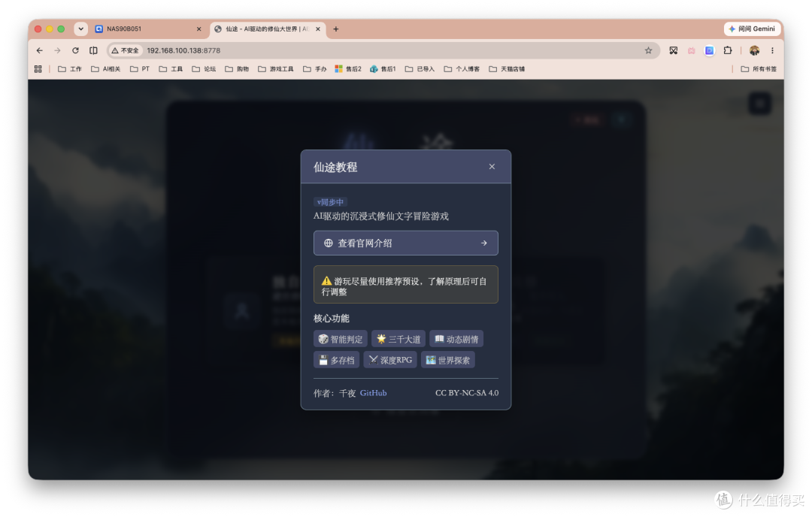Image resolution: width=812 pixels, height=517 pixels.
Task: Open the extensions puzzle menu
Action: (x=728, y=50)
